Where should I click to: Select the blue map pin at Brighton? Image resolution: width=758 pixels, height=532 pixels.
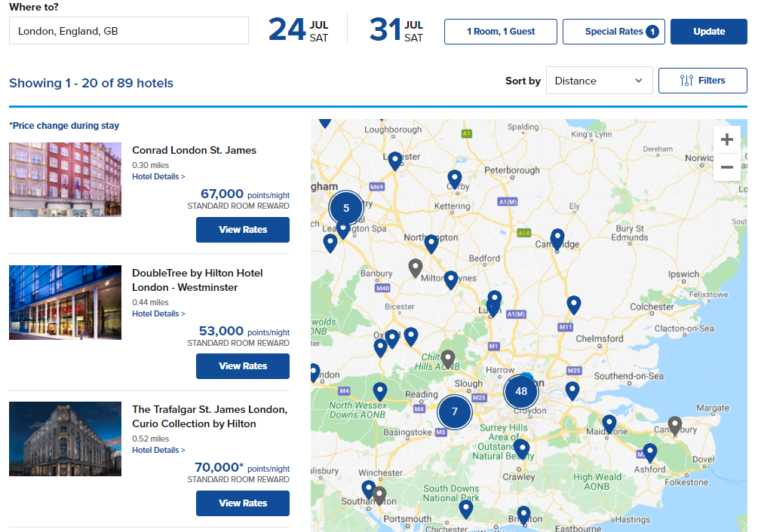click(x=523, y=515)
